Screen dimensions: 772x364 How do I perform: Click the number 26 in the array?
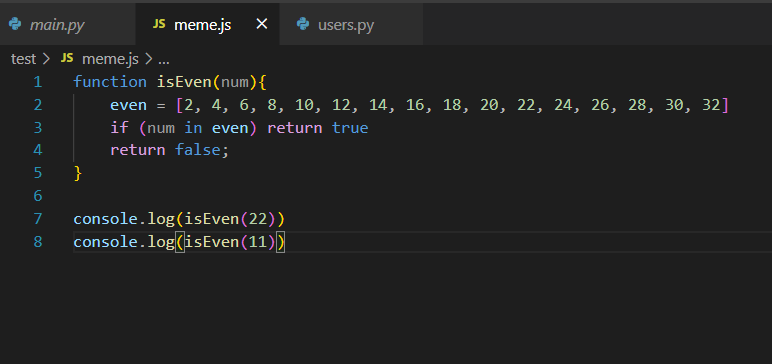pyautogui.click(x=600, y=105)
